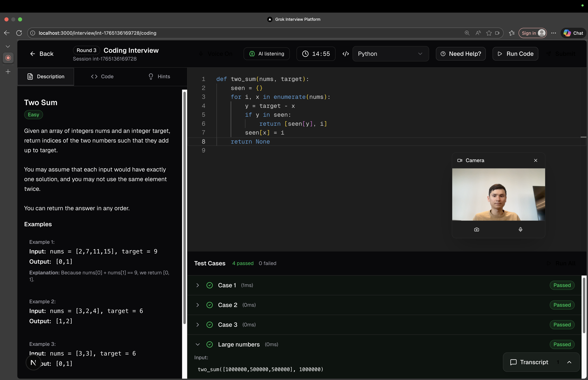Image resolution: width=588 pixels, height=380 pixels.
Task: Click the N avatar badge bottom left
Action: (33, 362)
